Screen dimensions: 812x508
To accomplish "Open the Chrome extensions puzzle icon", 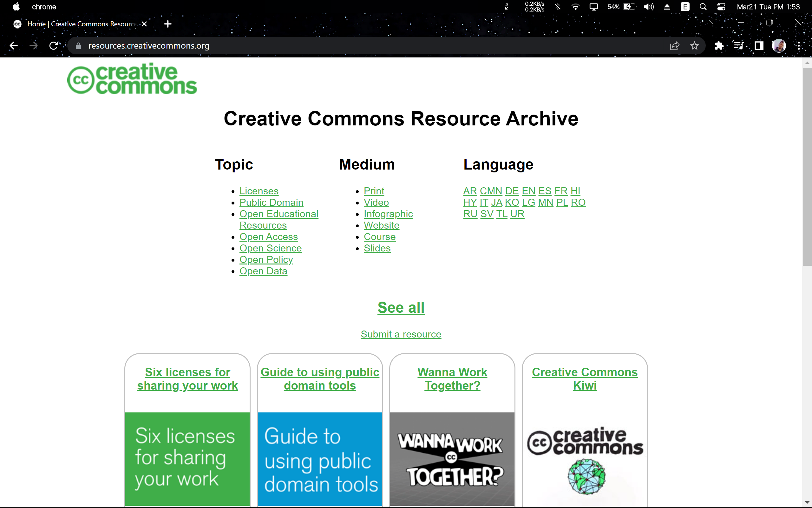I will coord(719,46).
